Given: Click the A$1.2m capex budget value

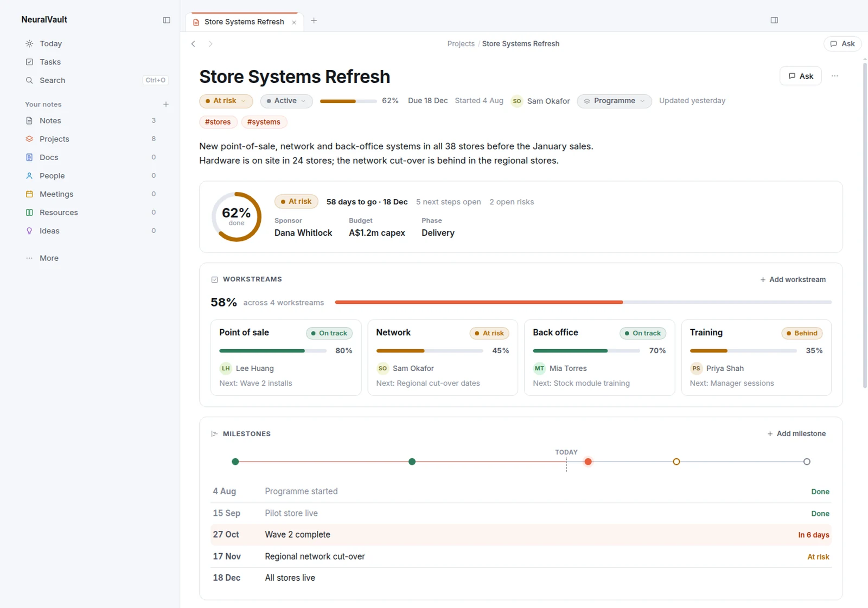Looking at the screenshot, I should pos(377,233).
